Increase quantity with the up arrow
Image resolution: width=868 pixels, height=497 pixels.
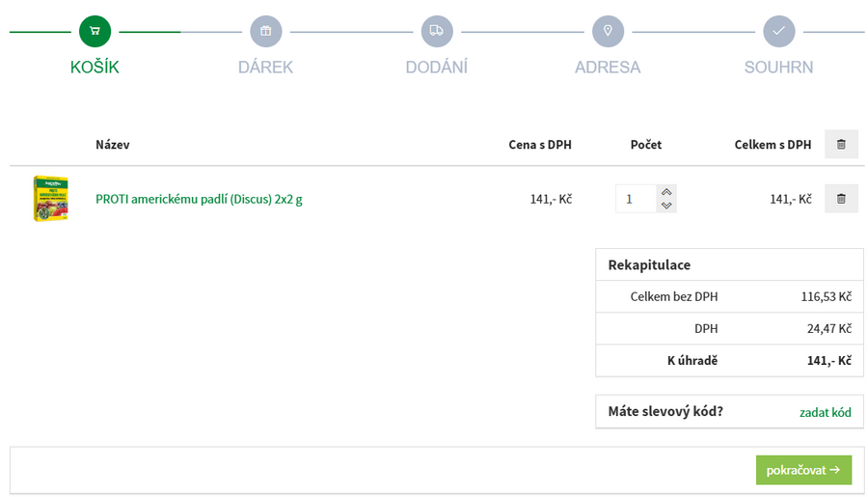coord(666,192)
